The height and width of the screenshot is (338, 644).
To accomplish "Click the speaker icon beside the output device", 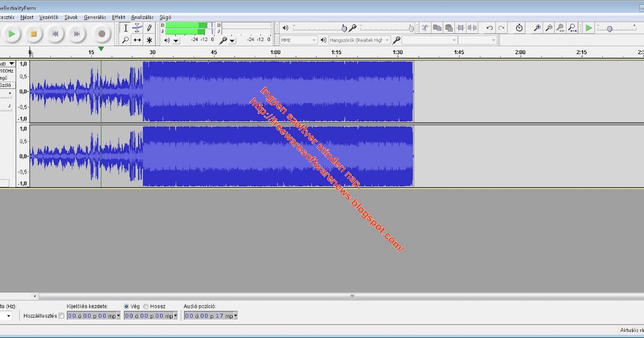I will pos(323,40).
